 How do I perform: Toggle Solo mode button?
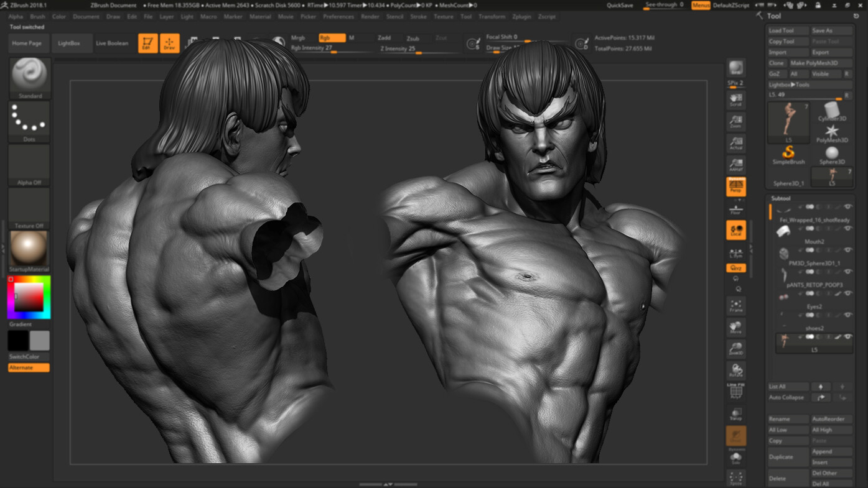click(x=736, y=458)
